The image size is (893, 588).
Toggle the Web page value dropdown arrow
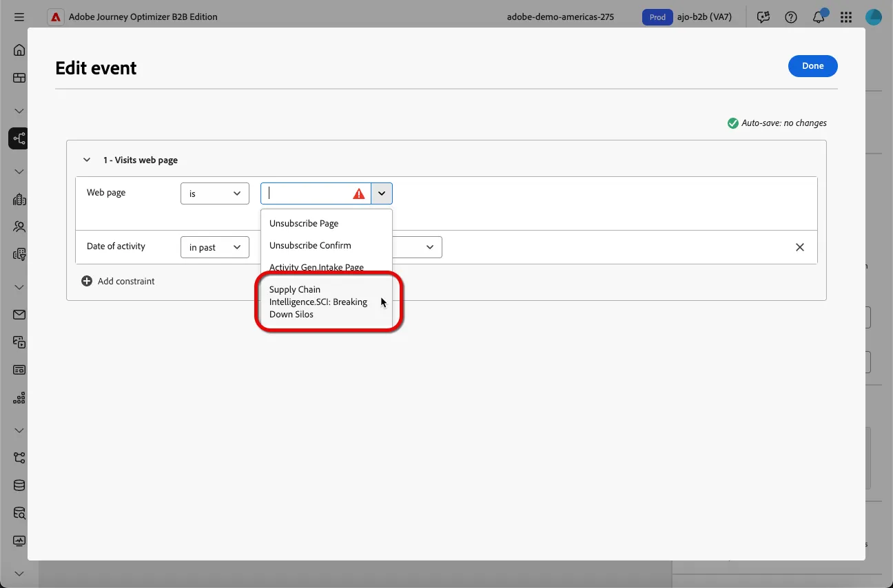tap(382, 193)
